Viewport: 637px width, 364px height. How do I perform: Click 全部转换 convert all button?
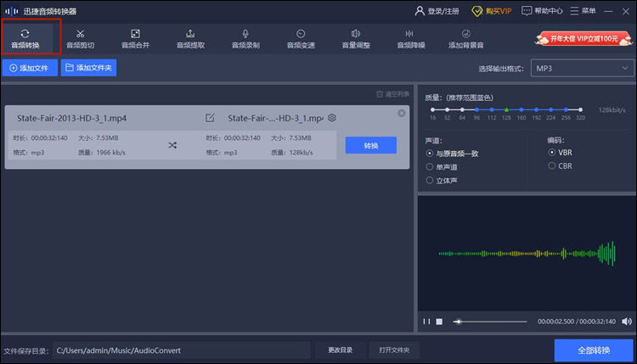click(x=594, y=350)
